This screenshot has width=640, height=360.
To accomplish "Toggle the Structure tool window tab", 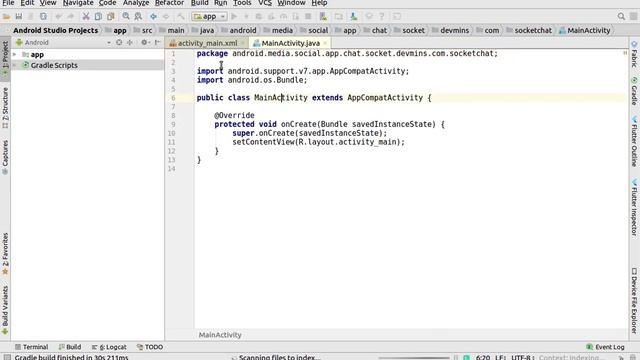I will 5,108.
